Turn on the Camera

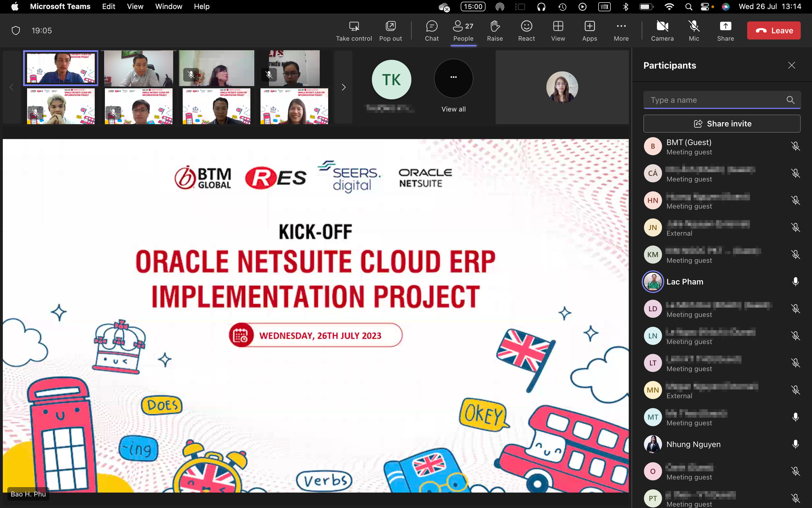pyautogui.click(x=662, y=31)
